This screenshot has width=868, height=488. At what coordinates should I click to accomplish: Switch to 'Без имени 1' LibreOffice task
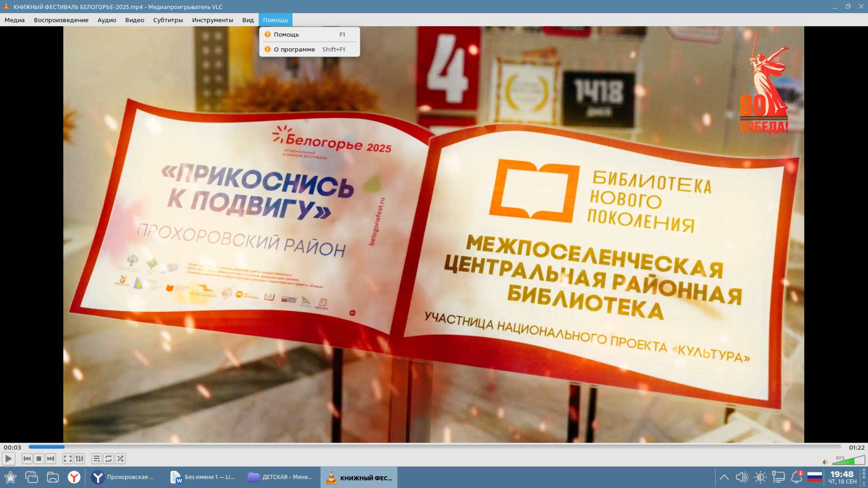click(203, 477)
